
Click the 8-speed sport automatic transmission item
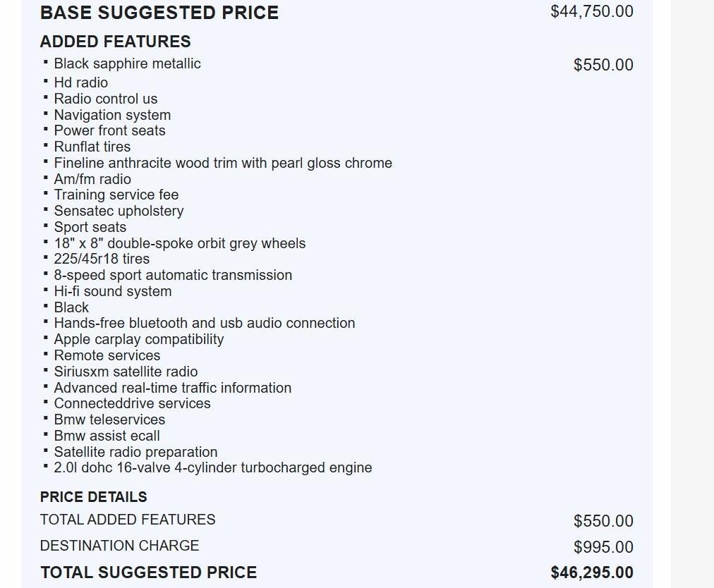[x=173, y=275]
